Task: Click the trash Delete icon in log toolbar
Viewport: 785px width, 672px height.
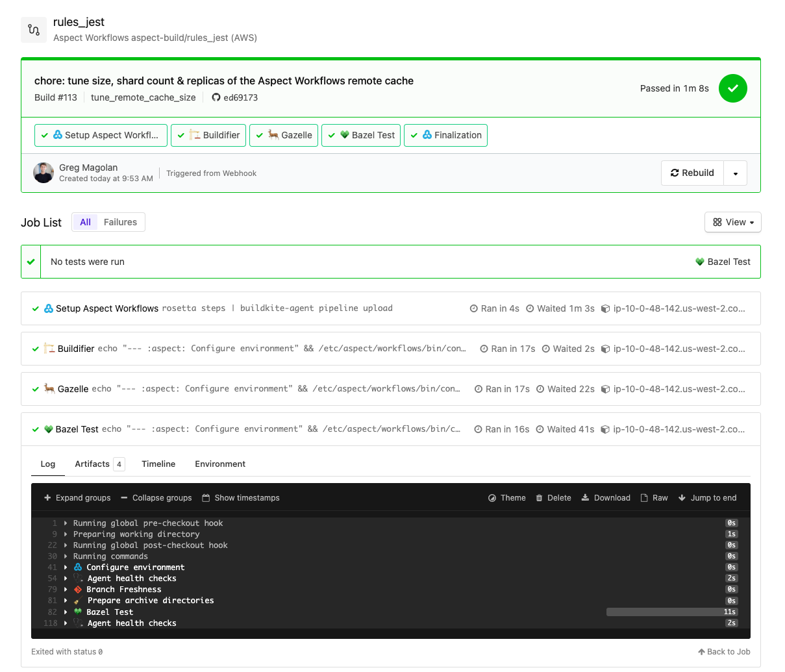Action: [539, 498]
